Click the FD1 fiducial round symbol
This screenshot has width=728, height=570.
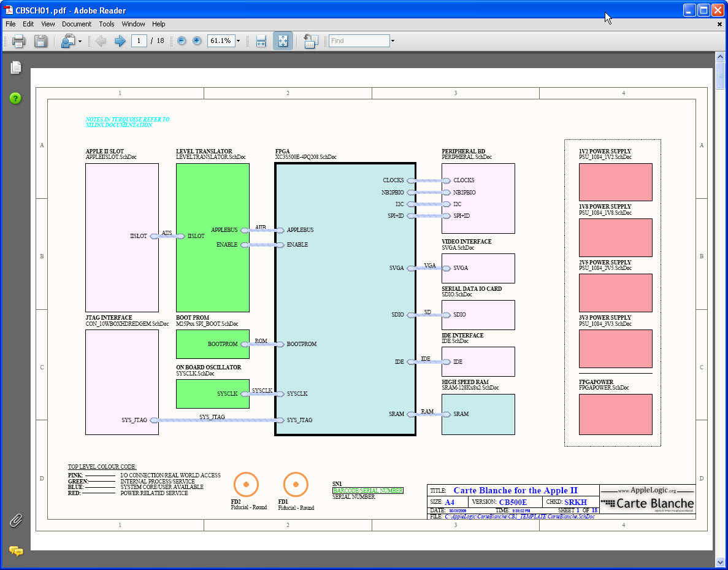(296, 485)
